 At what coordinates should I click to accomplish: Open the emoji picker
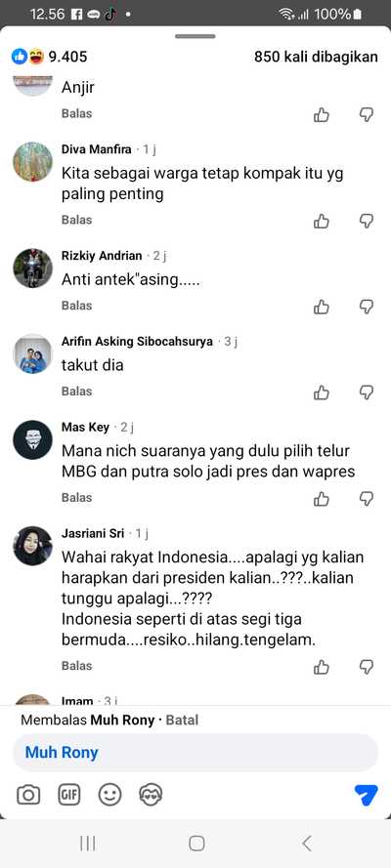pyautogui.click(x=109, y=795)
